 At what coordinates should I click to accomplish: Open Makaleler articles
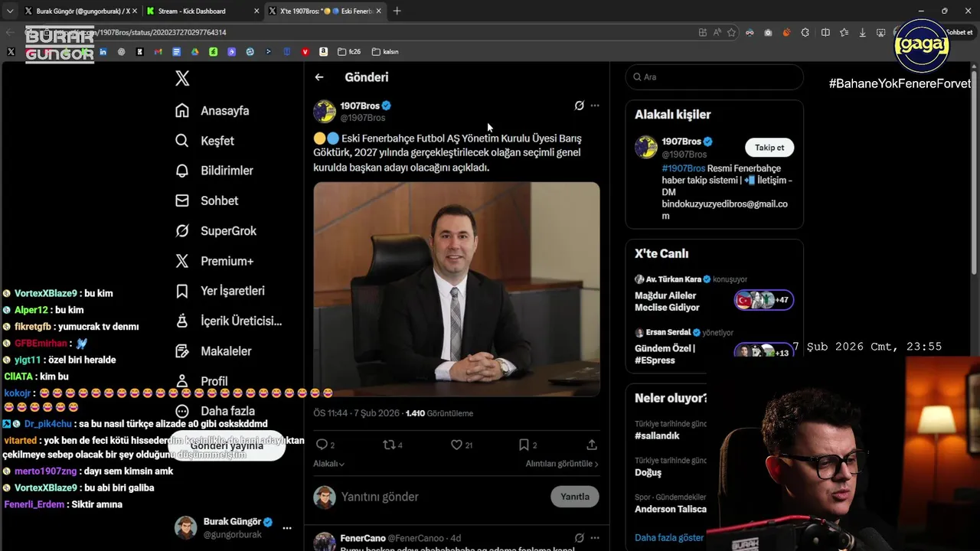pos(214,351)
